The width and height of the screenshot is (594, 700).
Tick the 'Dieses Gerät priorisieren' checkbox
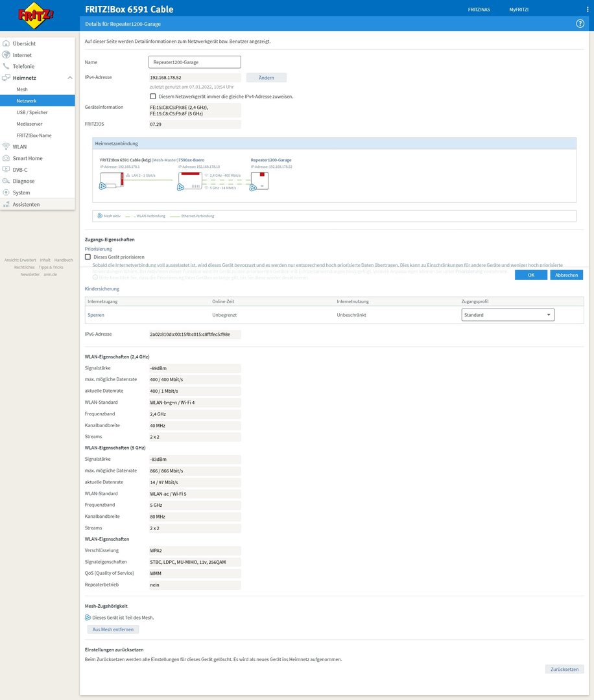(88, 257)
